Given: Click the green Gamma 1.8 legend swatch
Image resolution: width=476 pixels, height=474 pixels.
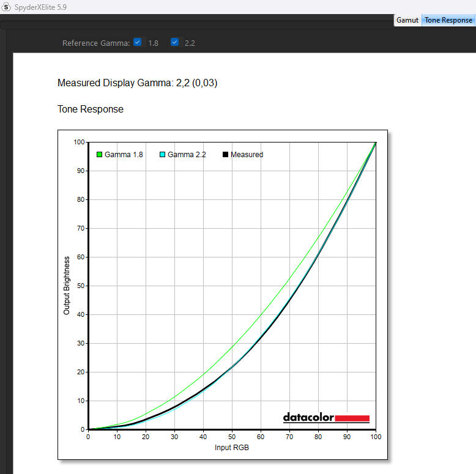Looking at the screenshot, I should click(99, 155).
